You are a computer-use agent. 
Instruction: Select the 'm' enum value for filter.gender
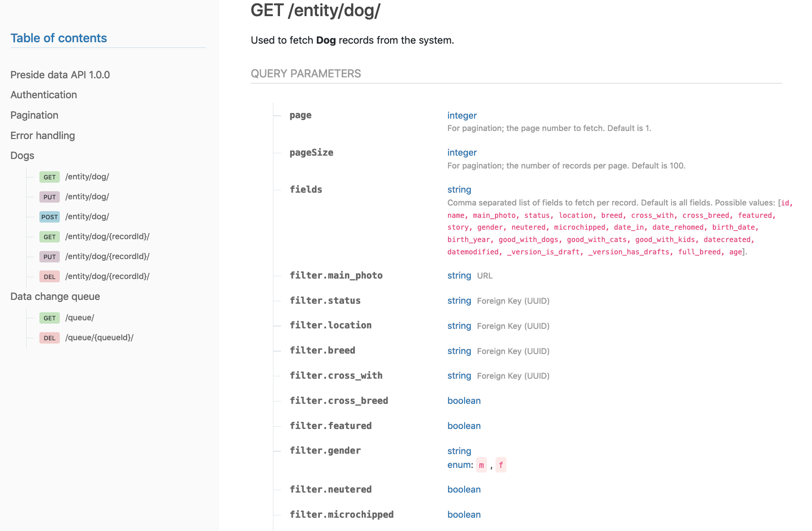pyautogui.click(x=481, y=465)
